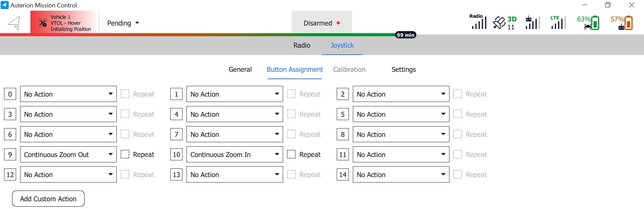Click the 63% vehicle battery icon
Image resolution: width=644 pixels, height=209 pixels.
[588, 23]
